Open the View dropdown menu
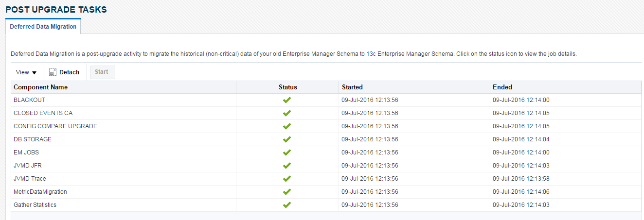The image size is (644, 220). [26, 72]
